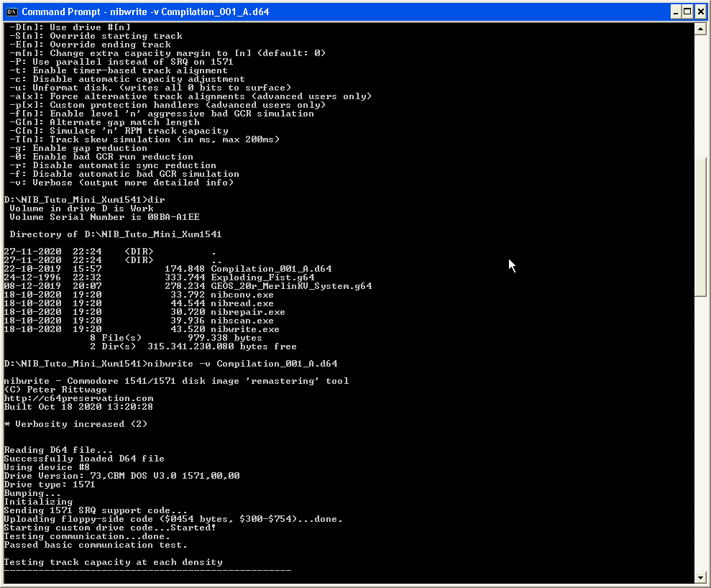Click the Drive type: 1571 output line

50,484
